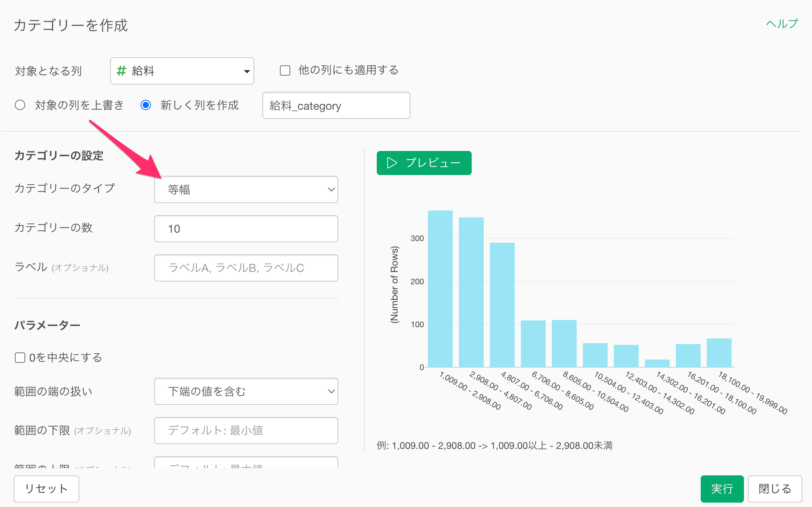The image size is (812, 507).
Task: Open the ヘルプ help link
Action: click(782, 24)
